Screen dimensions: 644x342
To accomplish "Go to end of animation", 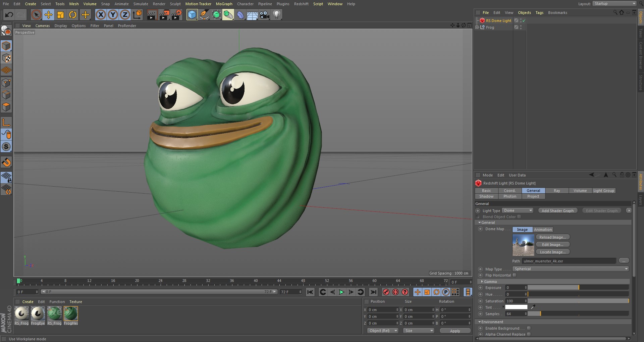I will (373, 292).
